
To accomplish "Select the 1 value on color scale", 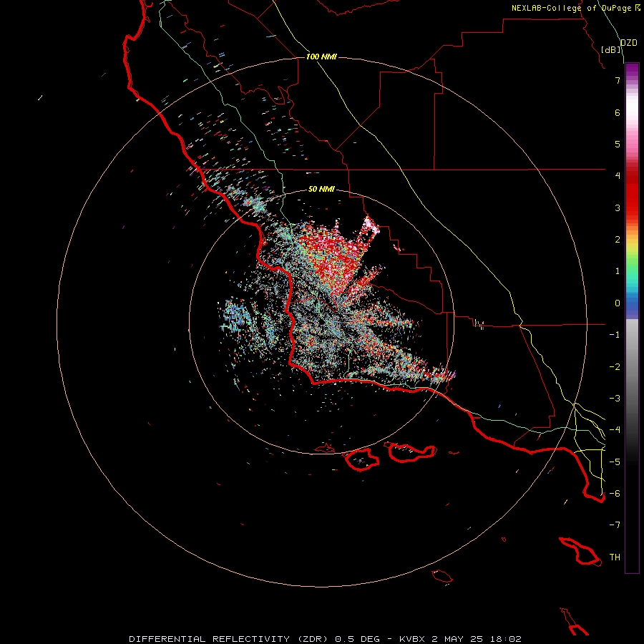I will [x=618, y=271].
